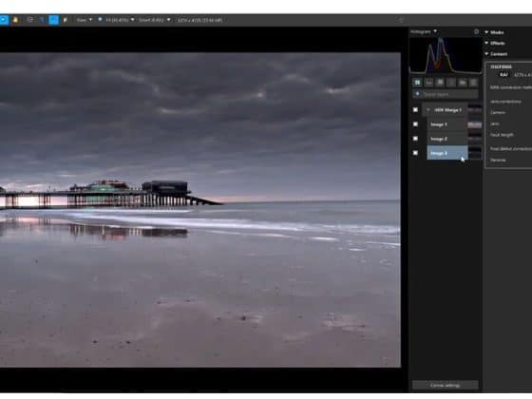Click the white flag-like icon in top toolbar
Viewport: 532px width, 399px height.
(66, 20)
